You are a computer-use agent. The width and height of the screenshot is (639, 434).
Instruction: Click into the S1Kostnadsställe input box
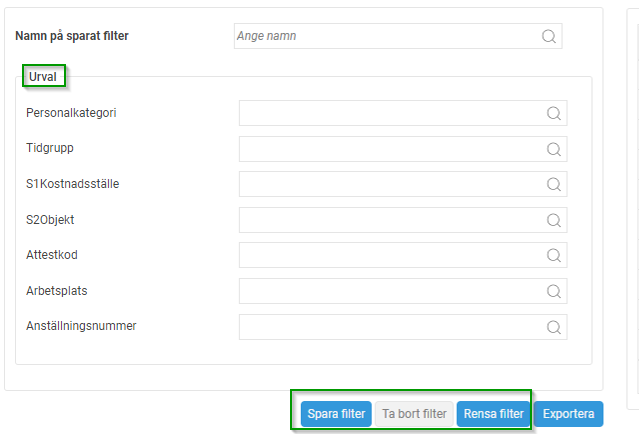point(390,184)
